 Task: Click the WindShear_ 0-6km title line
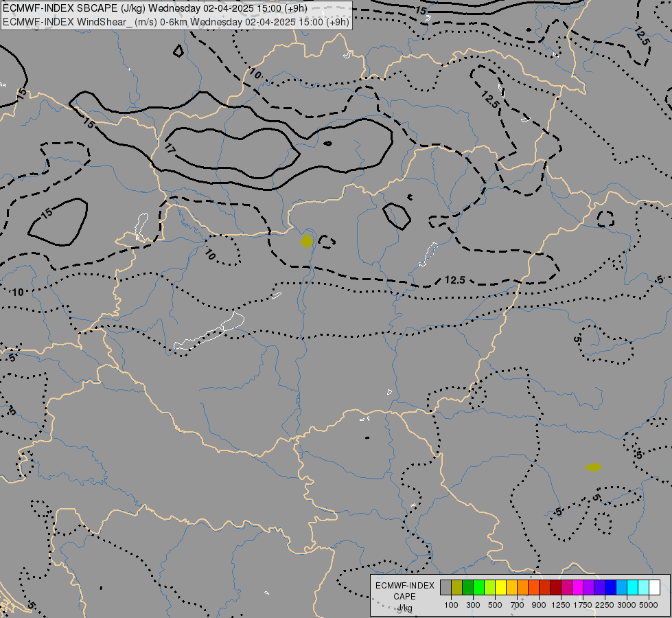tap(176, 22)
